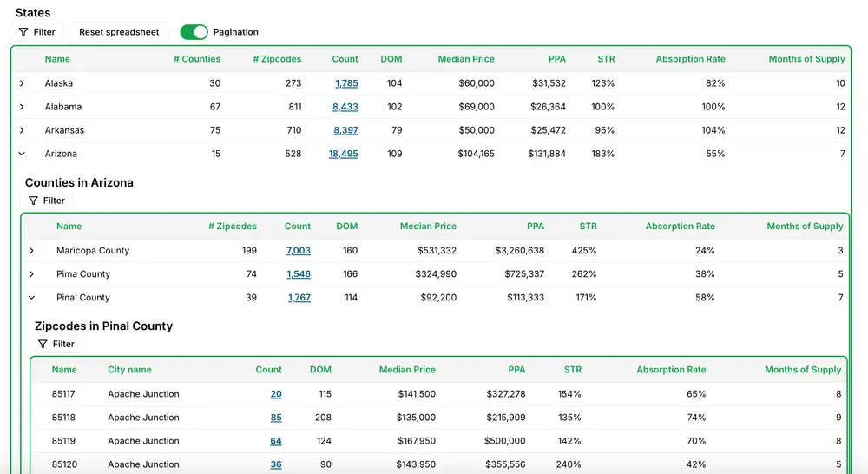This screenshot has width=868, height=474.
Task: Sort counties by Absorption Rate header
Action: [680, 226]
